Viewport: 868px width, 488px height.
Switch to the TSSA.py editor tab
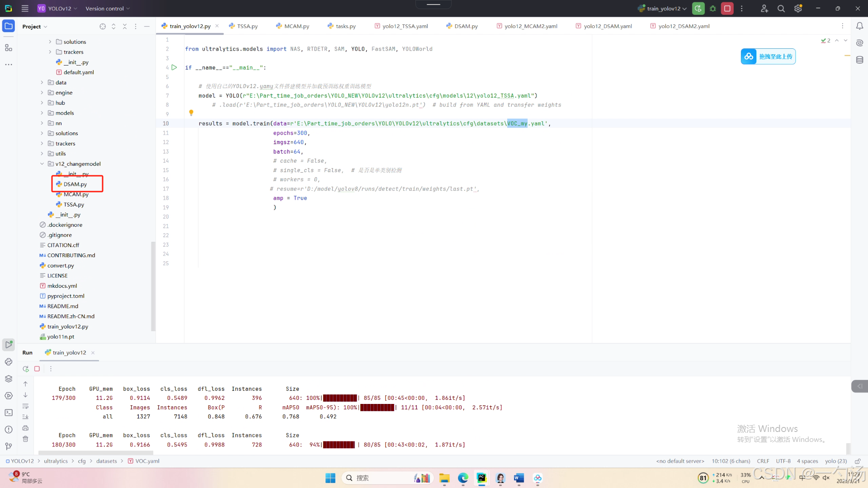(x=247, y=26)
